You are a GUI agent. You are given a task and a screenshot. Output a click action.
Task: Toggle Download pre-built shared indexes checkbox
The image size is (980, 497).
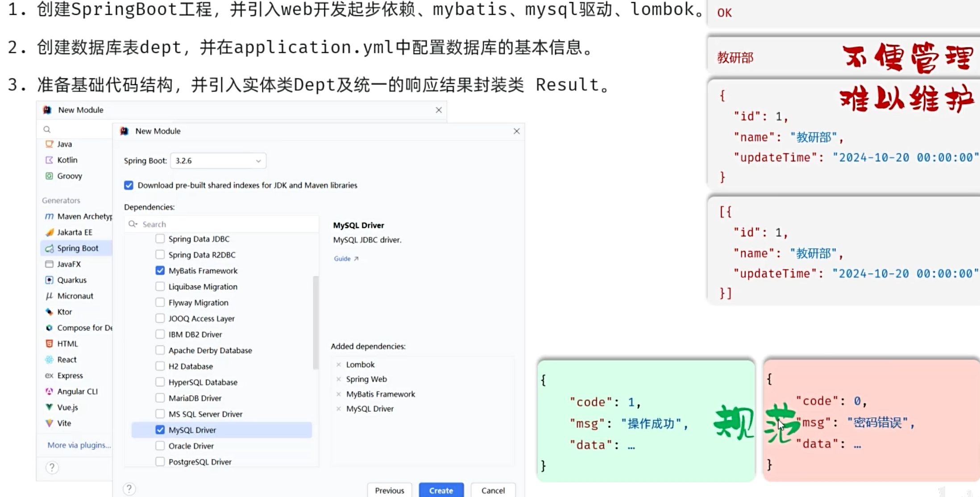[x=129, y=185]
